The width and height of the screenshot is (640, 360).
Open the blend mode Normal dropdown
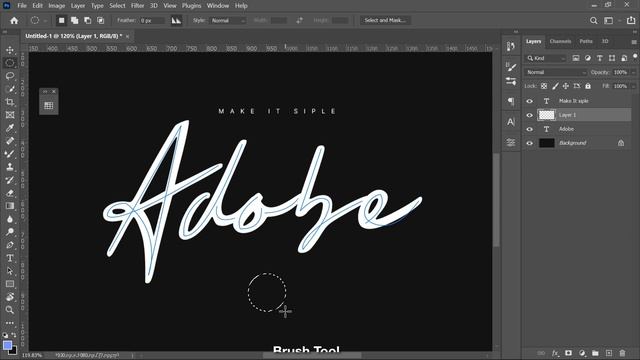tap(556, 72)
